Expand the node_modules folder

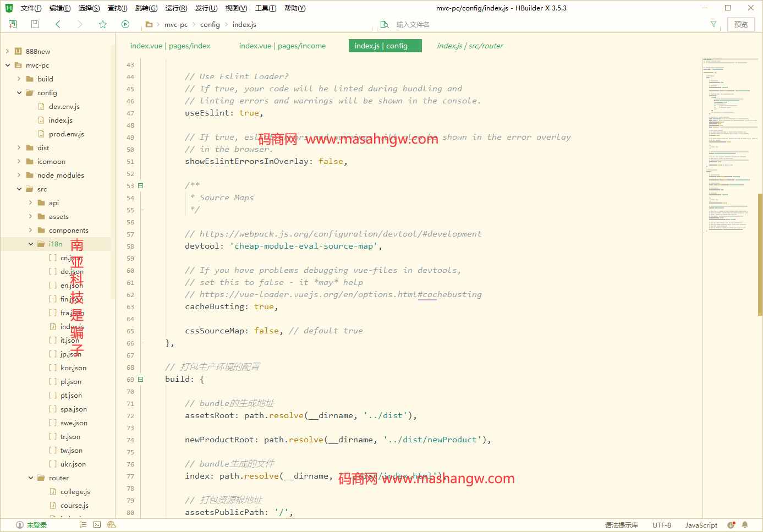[x=19, y=175]
